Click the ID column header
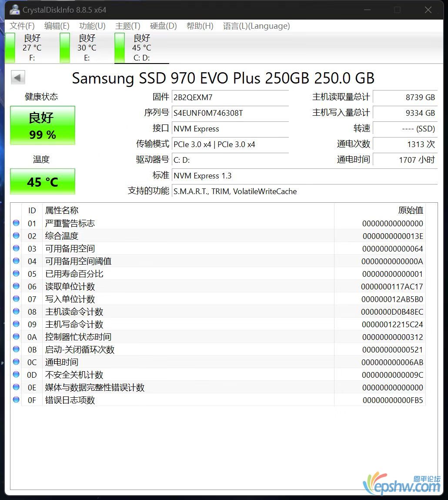Viewport: 448px width, 500px height. pos(32,211)
